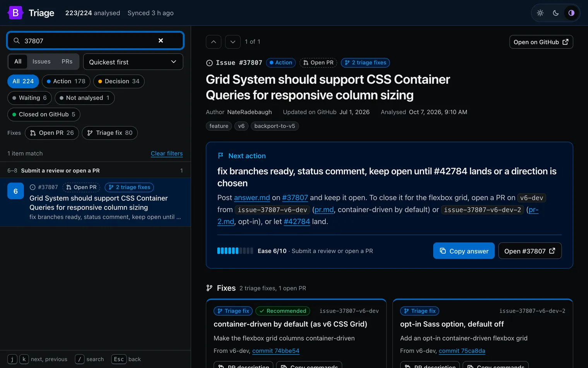Toggle the Triage fix 80 filter
Screen dimensions: 588x368
tap(110, 133)
